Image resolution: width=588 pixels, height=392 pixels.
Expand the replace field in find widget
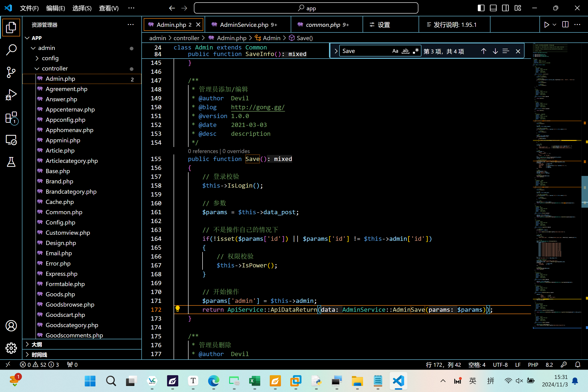(336, 51)
